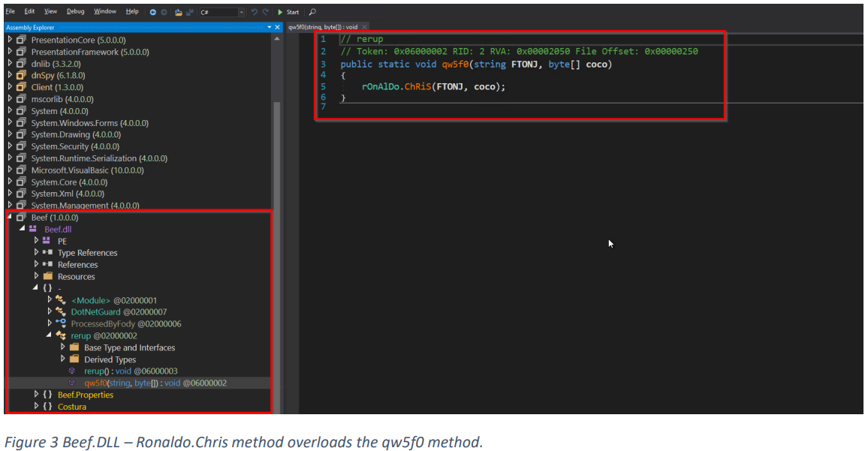Click the Open file folder icon
The height and width of the screenshot is (451, 868).
pyautogui.click(x=178, y=12)
